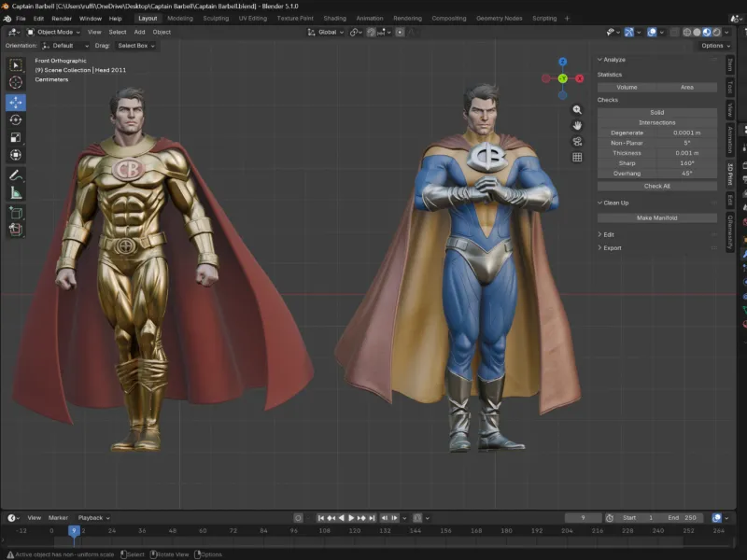Switch perspective/orthographic grid icon
Image resolution: width=747 pixels, height=560 pixels.
tap(577, 157)
